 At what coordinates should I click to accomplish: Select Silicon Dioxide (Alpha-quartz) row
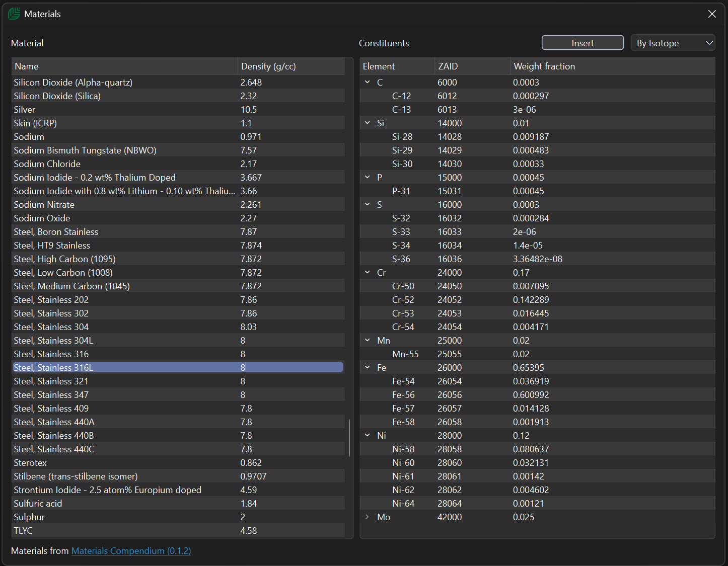[x=178, y=82]
